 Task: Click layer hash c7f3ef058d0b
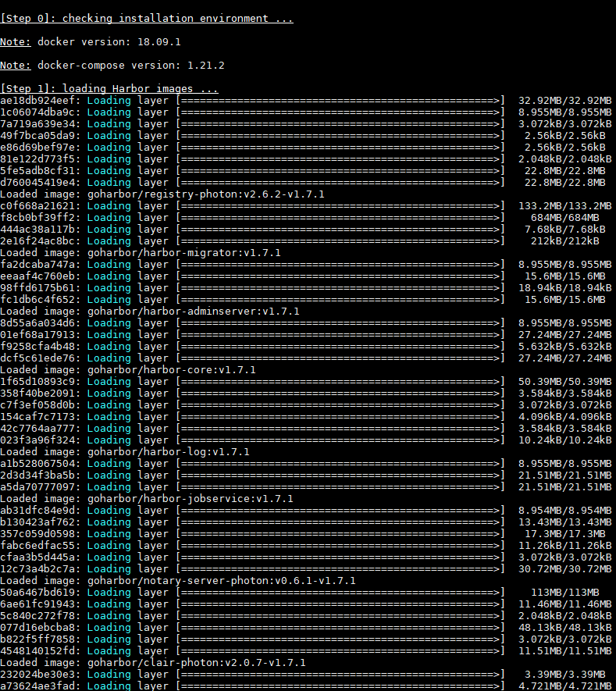point(37,405)
